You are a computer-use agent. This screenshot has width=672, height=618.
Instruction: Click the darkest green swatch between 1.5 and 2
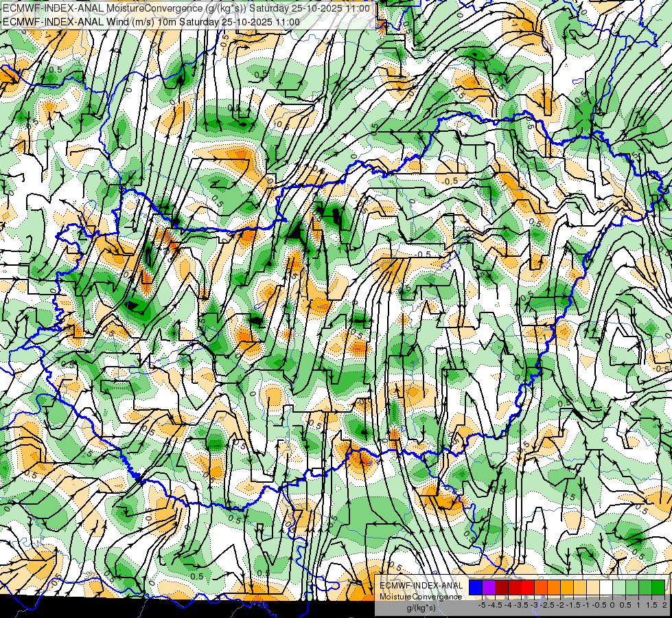click(658, 588)
